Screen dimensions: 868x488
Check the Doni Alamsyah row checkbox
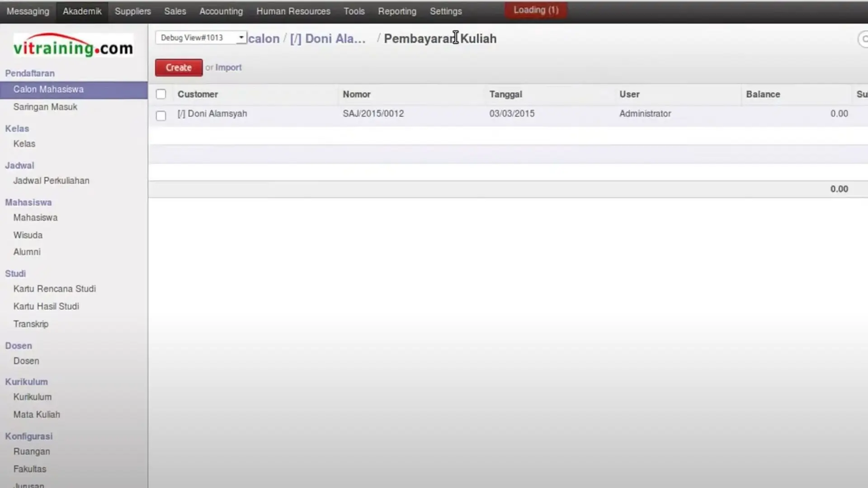pyautogui.click(x=161, y=116)
